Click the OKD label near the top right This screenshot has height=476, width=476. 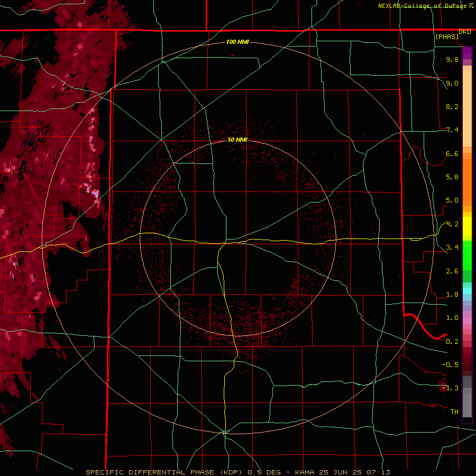coord(465,32)
